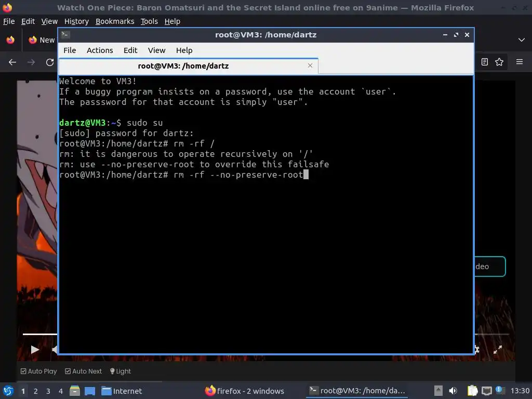Click the 13:30 clock
Image resolution: width=532 pixels, height=399 pixels.
click(520, 391)
